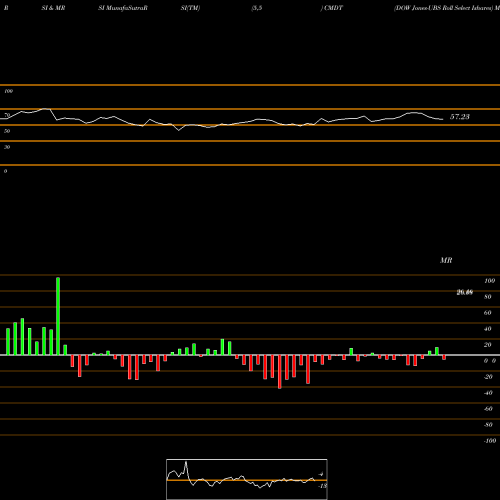This screenshot has height=500, width=500.
Task: Click the RSI value label 57.23
Action: 460,117
